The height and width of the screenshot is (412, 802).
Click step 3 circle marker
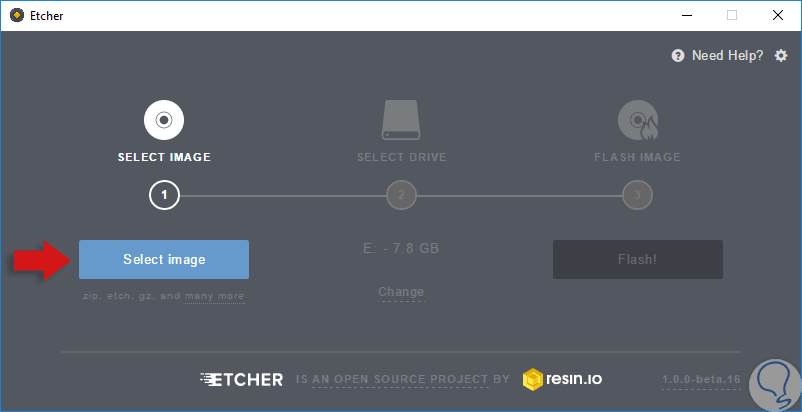coord(637,195)
